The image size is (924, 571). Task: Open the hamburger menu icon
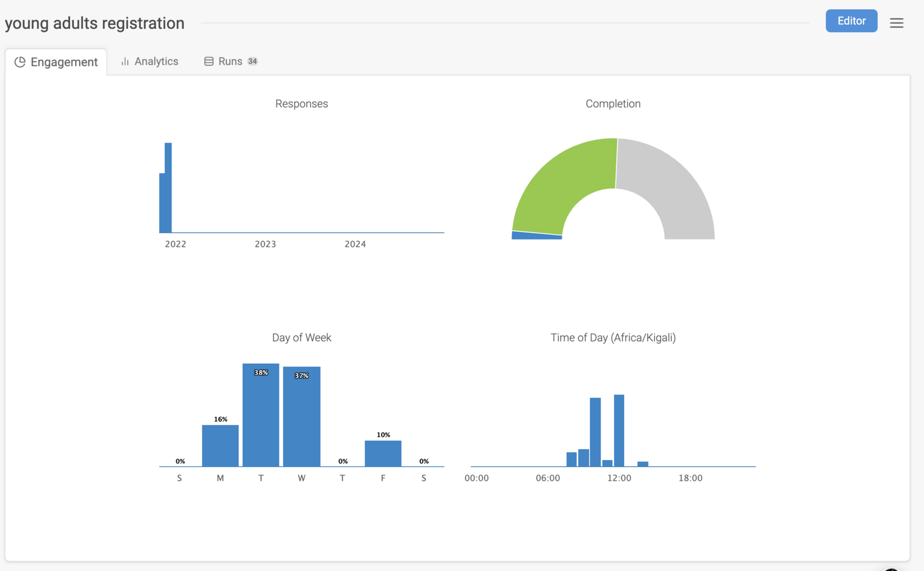point(896,23)
